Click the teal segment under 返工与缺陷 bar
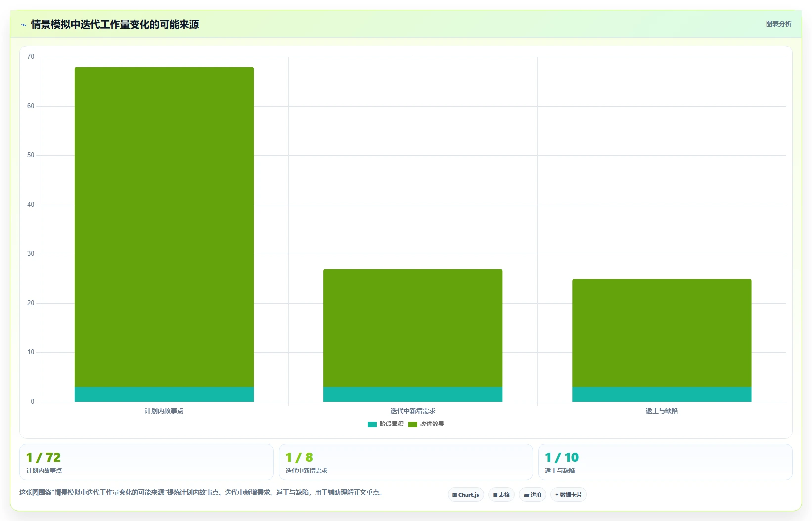Viewport: 812px width, 521px height. 662,394
